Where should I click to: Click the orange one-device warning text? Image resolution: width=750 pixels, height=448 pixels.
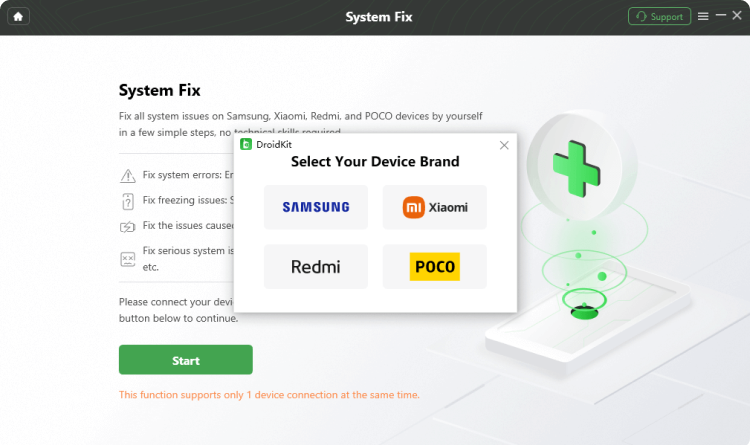pyautogui.click(x=269, y=395)
